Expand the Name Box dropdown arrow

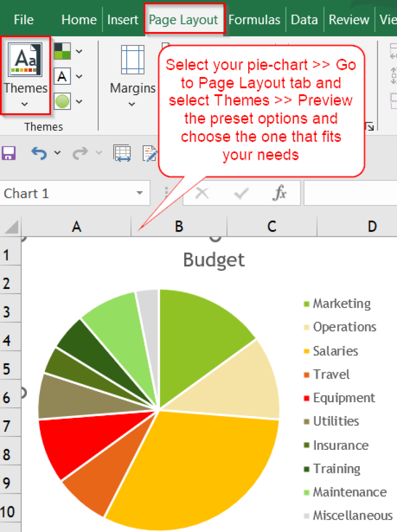140,193
